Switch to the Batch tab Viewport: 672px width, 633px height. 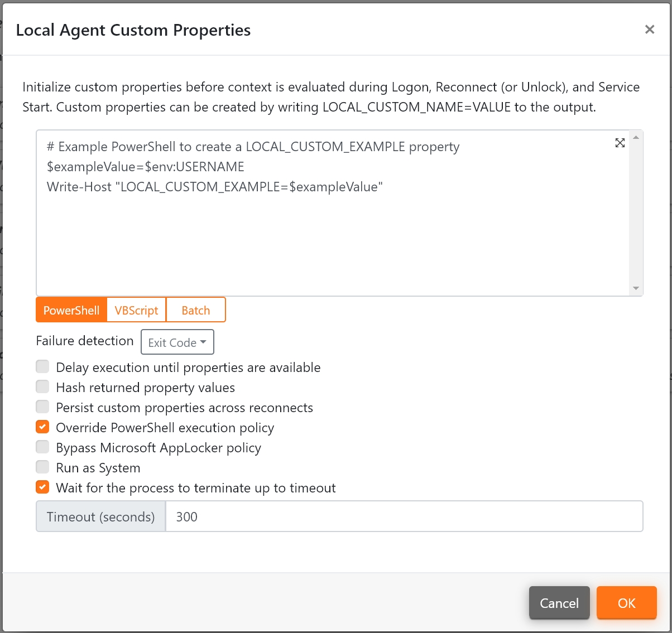click(x=196, y=310)
